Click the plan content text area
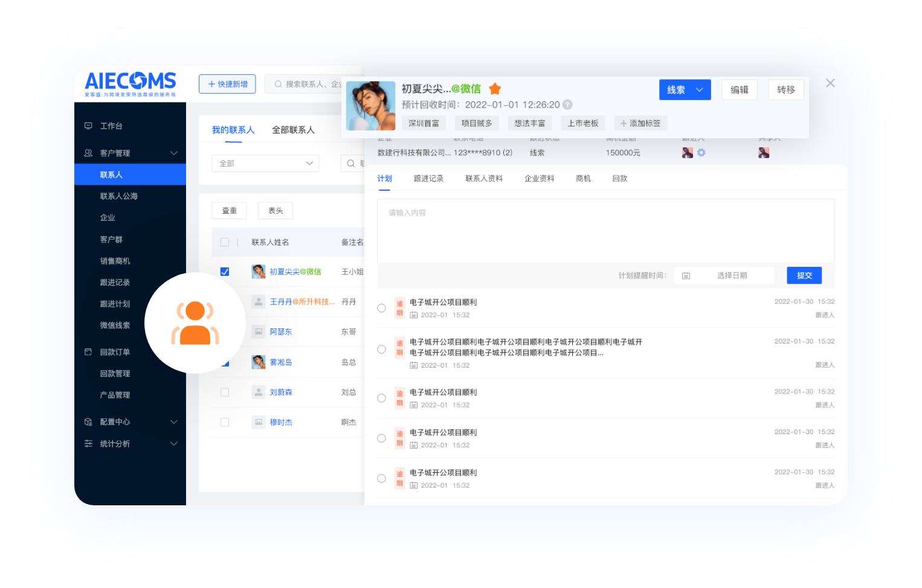The image size is (922, 588). 605,231
